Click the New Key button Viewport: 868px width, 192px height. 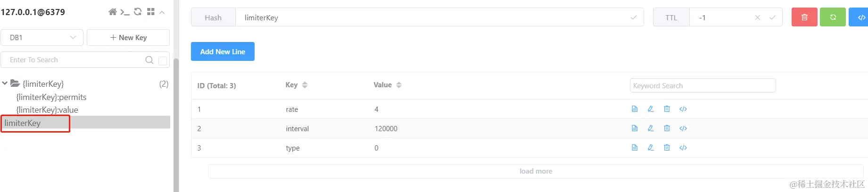tap(128, 38)
